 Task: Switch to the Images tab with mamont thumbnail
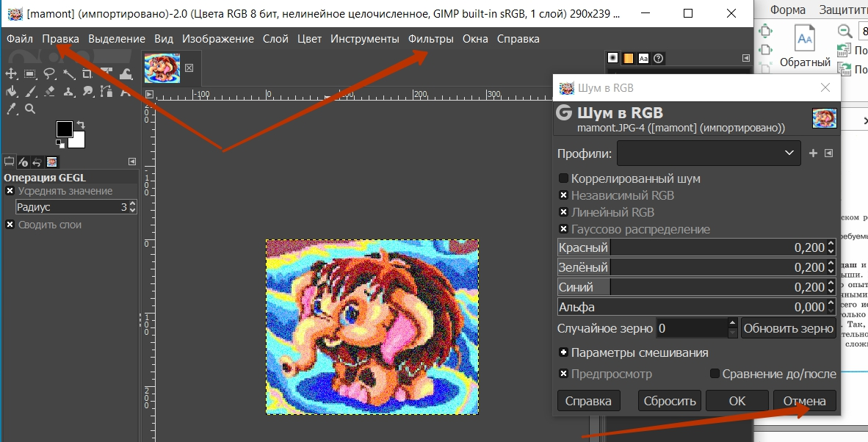coord(51,162)
